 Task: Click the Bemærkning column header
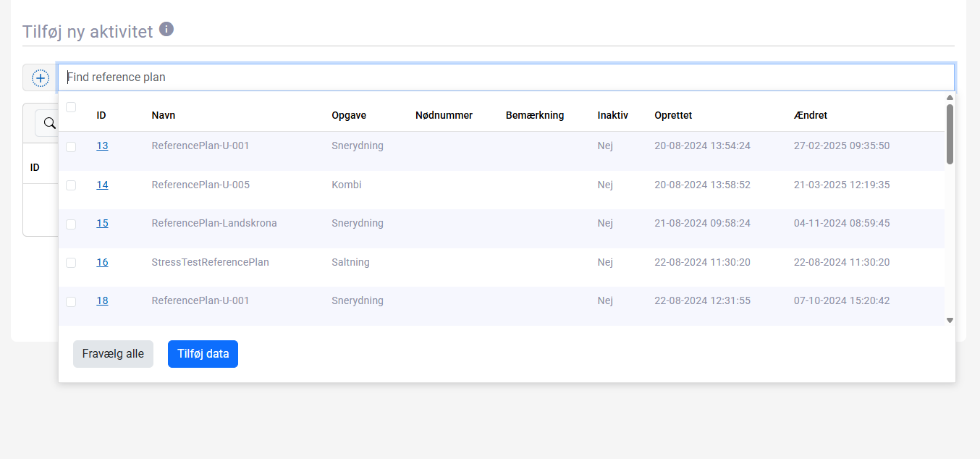pos(535,115)
